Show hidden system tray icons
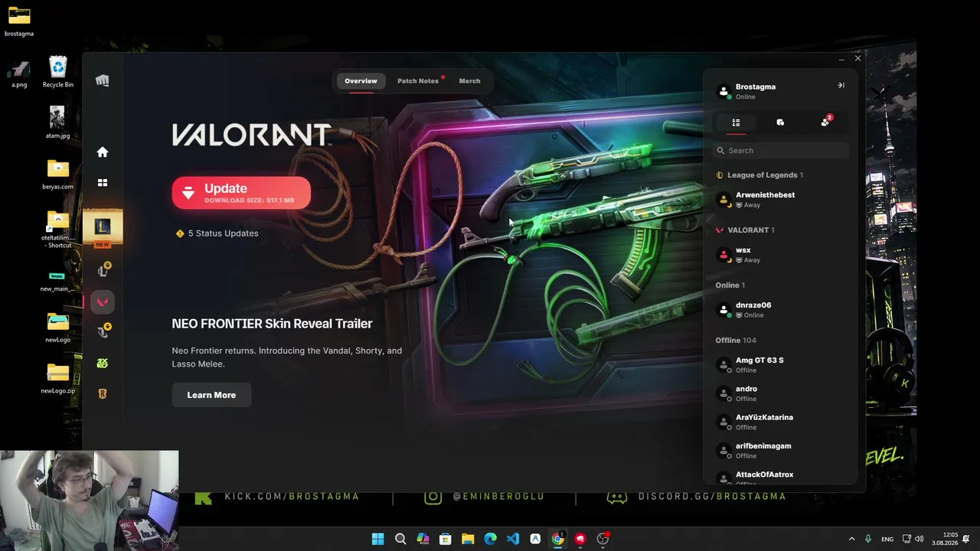This screenshot has width=980, height=551. coord(851,539)
